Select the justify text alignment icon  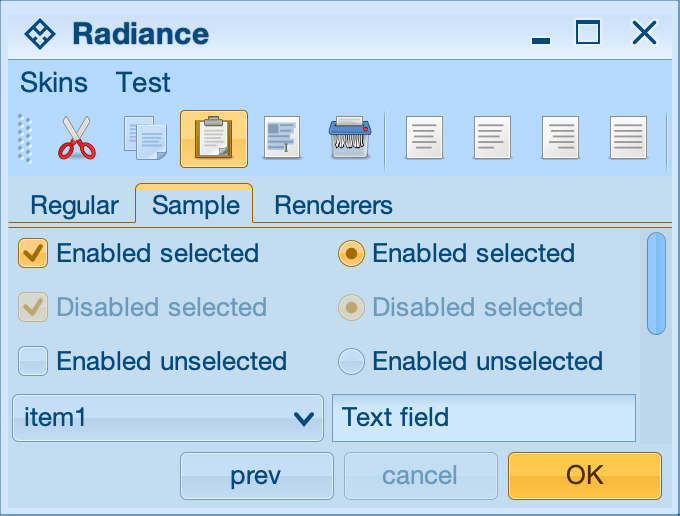tap(628, 138)
